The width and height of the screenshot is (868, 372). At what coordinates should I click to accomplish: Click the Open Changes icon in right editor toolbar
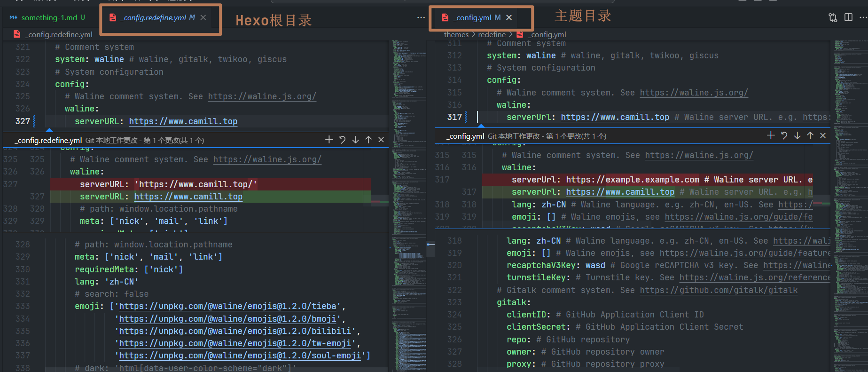(833, 17)
